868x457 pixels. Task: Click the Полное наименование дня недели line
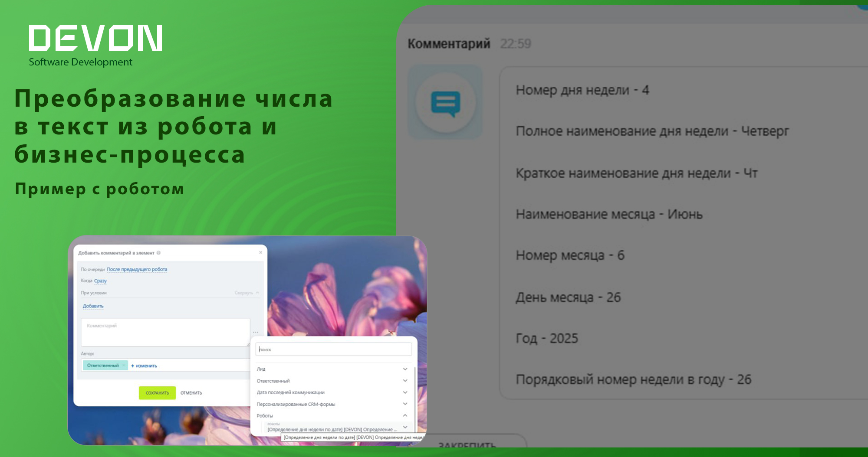click(652, 131)
